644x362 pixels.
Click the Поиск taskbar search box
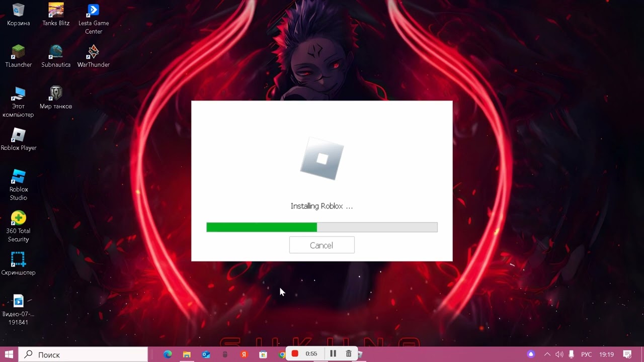click(83, 354)
